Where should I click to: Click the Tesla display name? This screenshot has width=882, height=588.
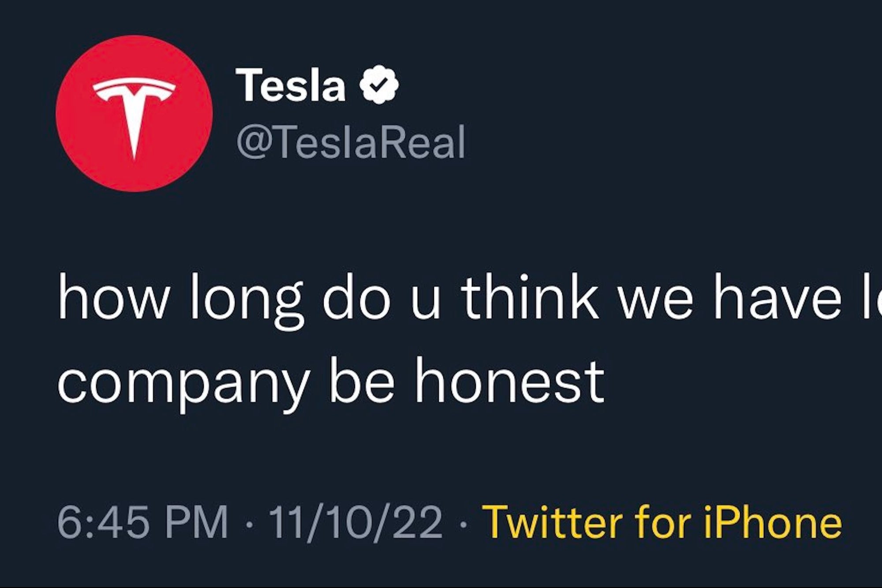(x=291, y=86)
